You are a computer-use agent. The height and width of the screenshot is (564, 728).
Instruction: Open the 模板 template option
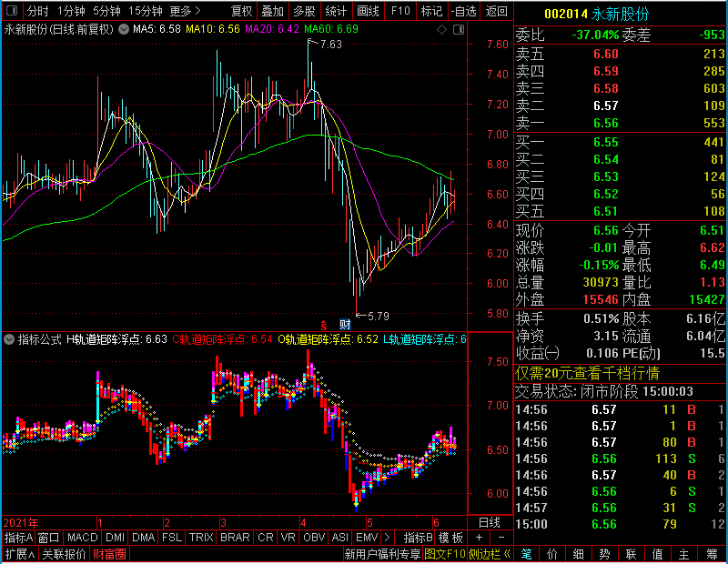(450, 538)
